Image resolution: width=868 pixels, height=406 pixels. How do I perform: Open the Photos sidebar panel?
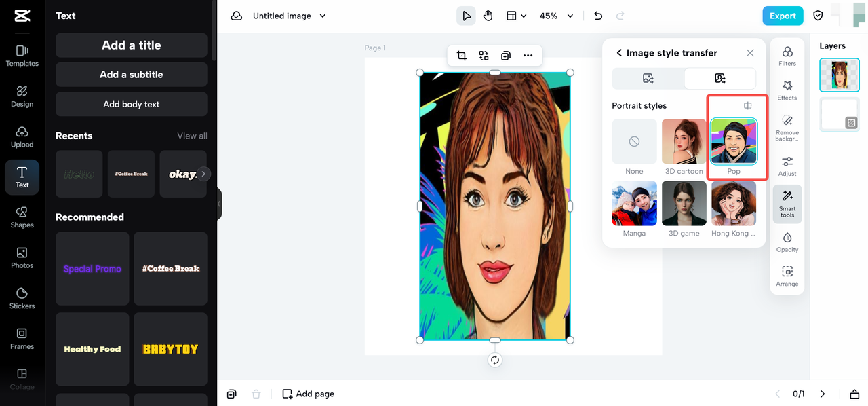22,258
